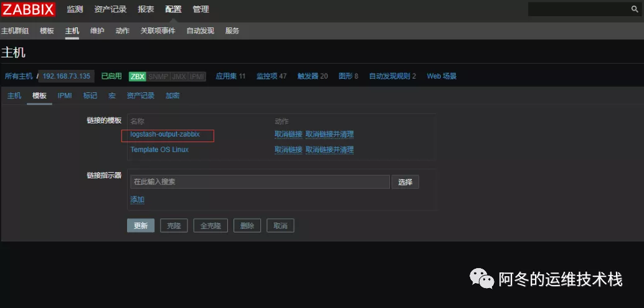Go to 关联项事件 submenu
The width and height of the screenshot is (644, 308).
tap(158, 31)
